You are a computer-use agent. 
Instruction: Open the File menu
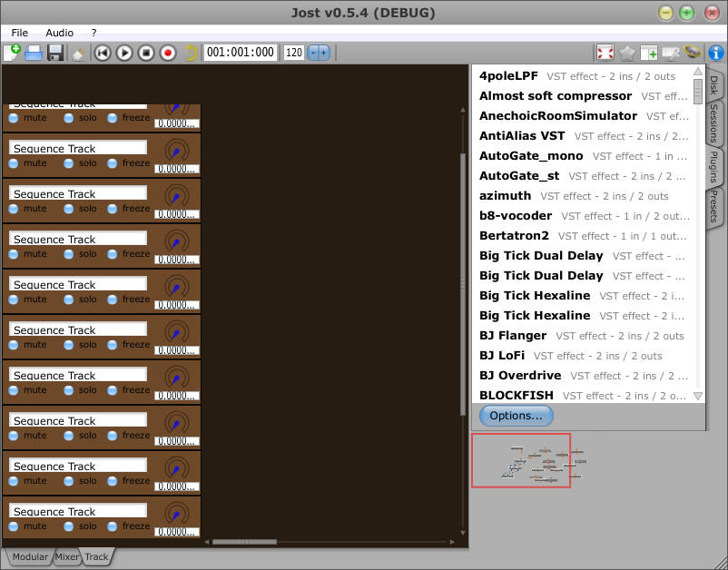point(20,32)
